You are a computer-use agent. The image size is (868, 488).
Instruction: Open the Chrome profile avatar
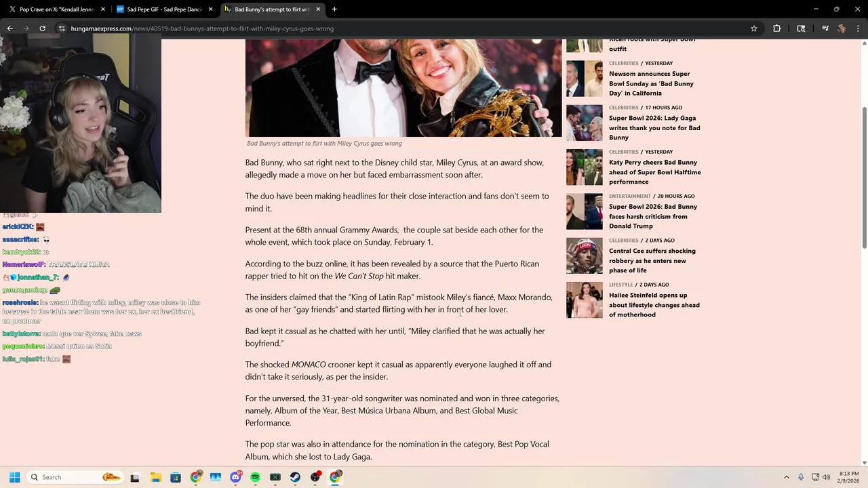(842, 28)
